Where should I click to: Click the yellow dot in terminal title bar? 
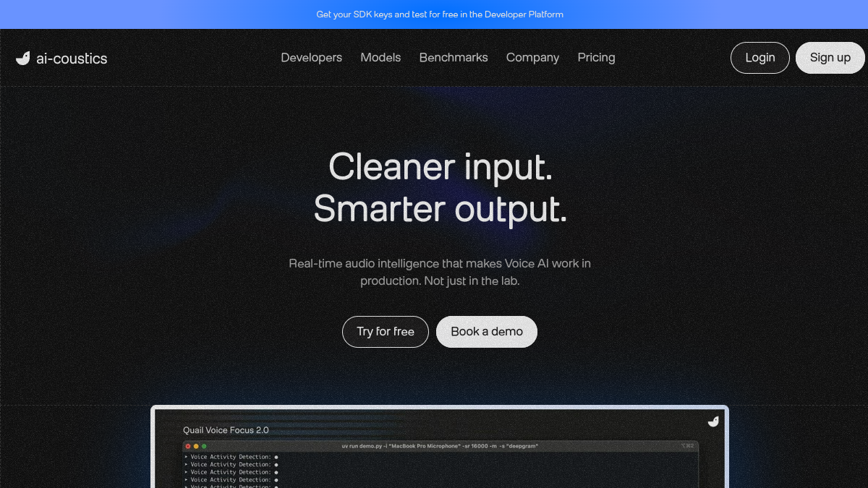coord(196,446)
